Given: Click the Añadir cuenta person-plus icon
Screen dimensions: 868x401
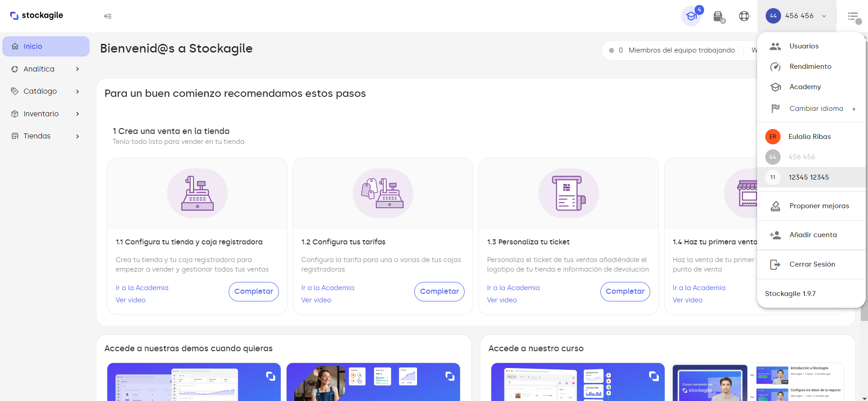Looking at the screenshot, I should click(776, 235).
